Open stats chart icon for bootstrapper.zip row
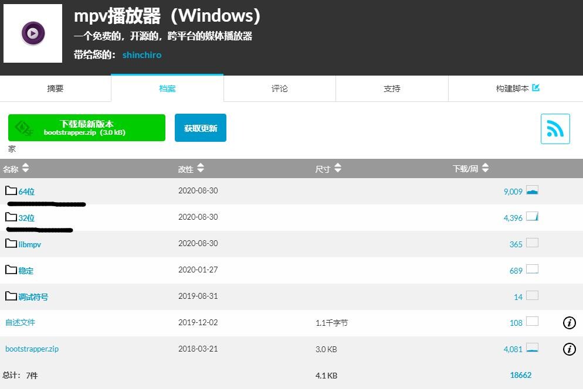This screenshot has width=583, height=392. [x=533, y=348]
